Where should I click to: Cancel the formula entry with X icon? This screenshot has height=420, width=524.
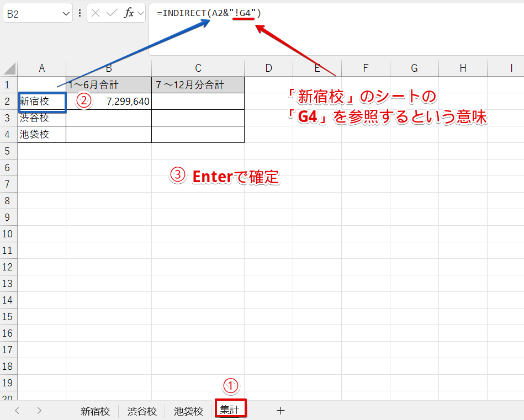click(x=96, y=13)
